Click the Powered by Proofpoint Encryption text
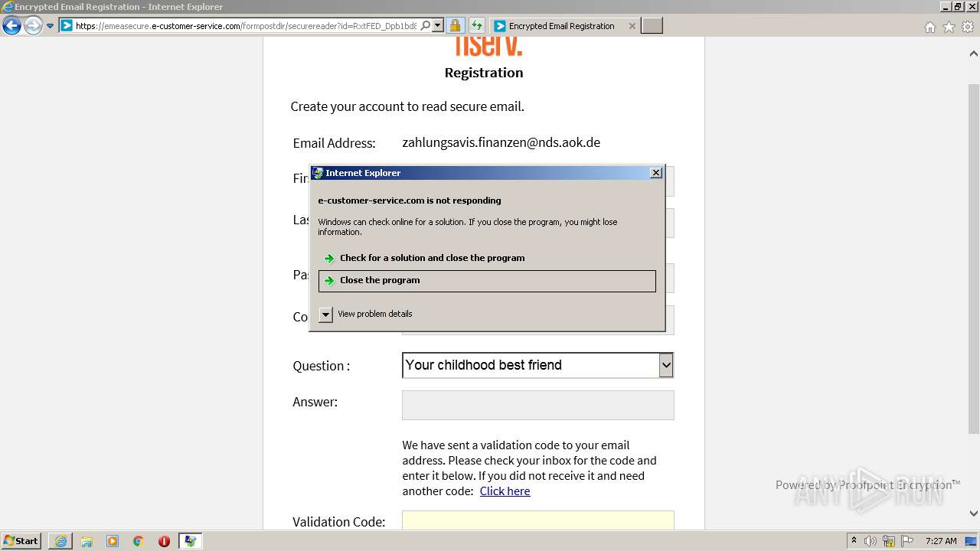This screenshot has height=551, width=980. [x=867, y=485]
